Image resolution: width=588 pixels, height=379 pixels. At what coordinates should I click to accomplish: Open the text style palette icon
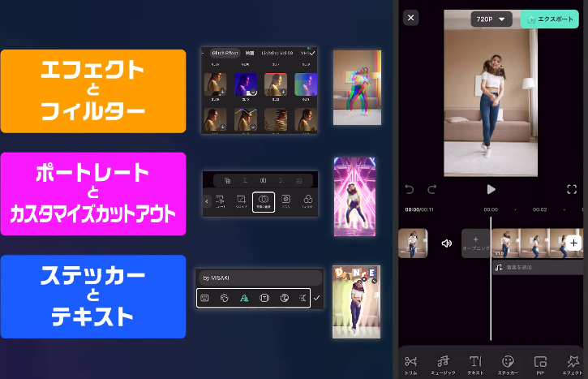point(224,298)
